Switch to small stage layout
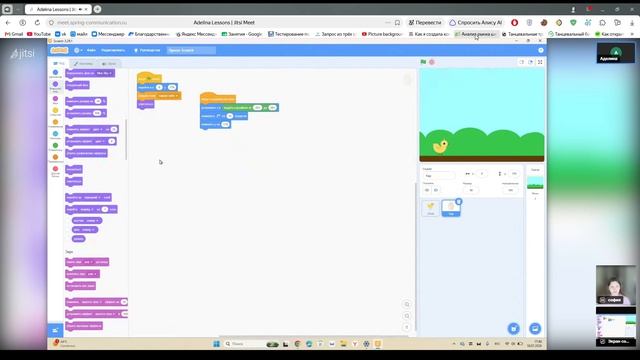The width and height of the screenshot is (640, 360). pos(522,62)
